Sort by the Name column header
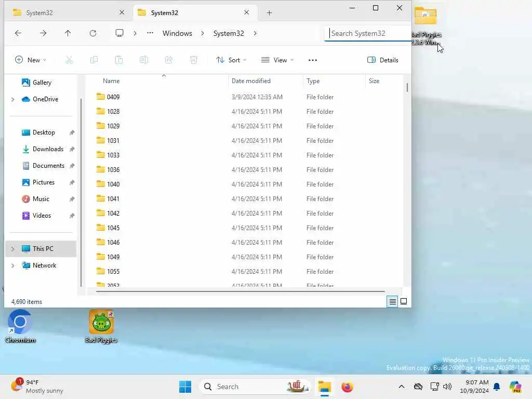 (x=111, y=81)
